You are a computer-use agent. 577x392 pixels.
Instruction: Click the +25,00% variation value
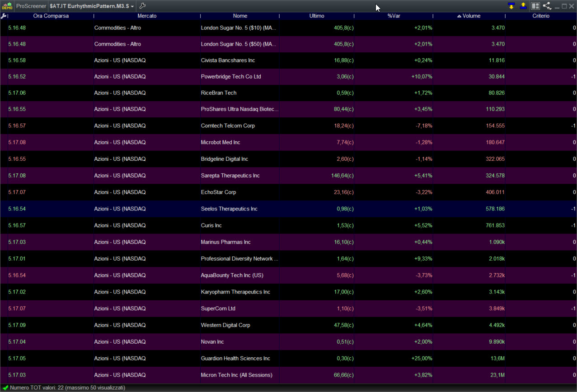pyautogui.click(x=422, y=359)
